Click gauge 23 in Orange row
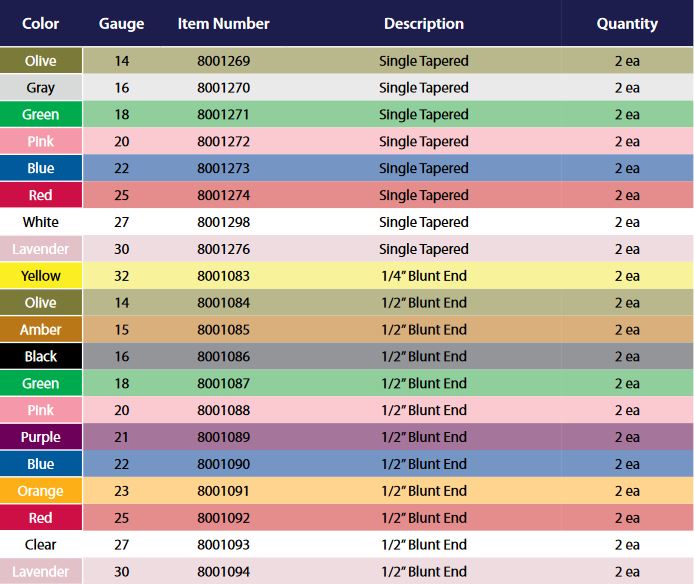The image size is (694, 584). pyautogui.click(x=122, y=491)
